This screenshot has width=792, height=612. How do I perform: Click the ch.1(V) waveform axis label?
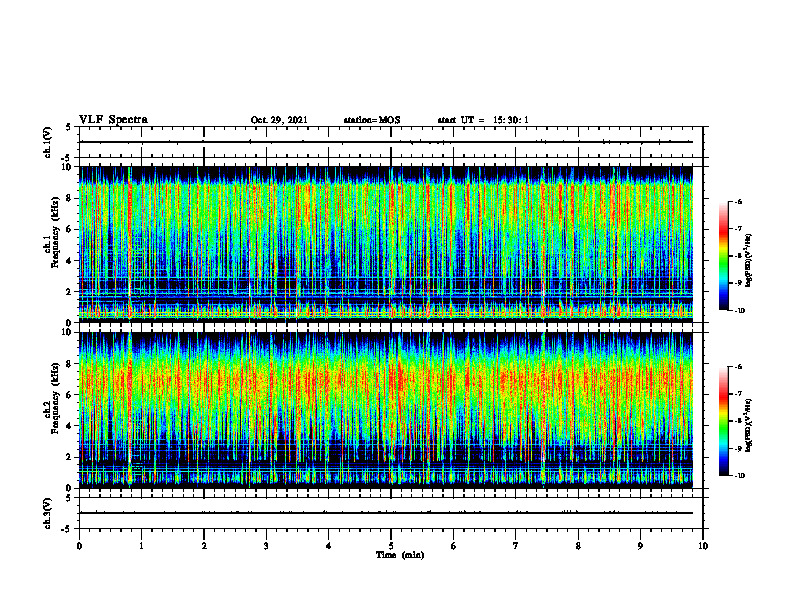pyautogui.click(x=47, y=142)
